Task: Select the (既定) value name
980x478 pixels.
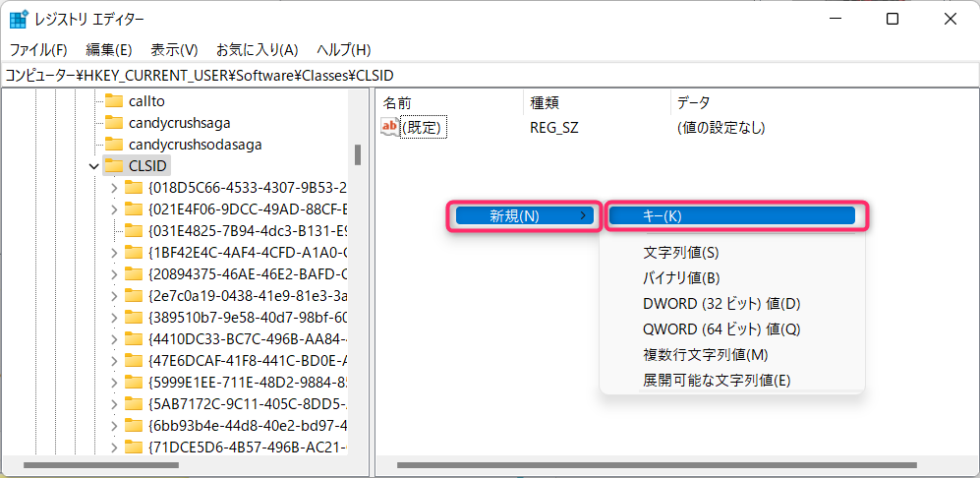Action: click(423, 128)
